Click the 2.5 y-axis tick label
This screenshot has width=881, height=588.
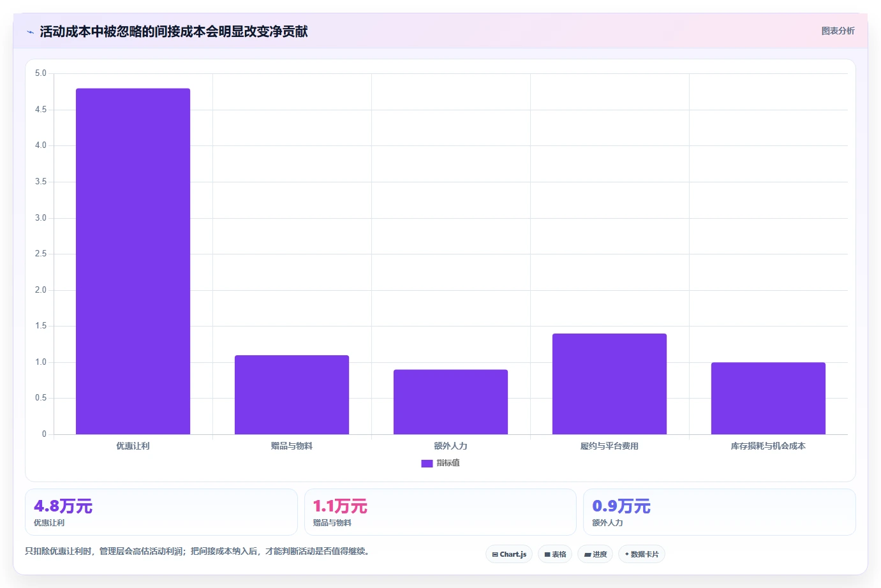41,254
